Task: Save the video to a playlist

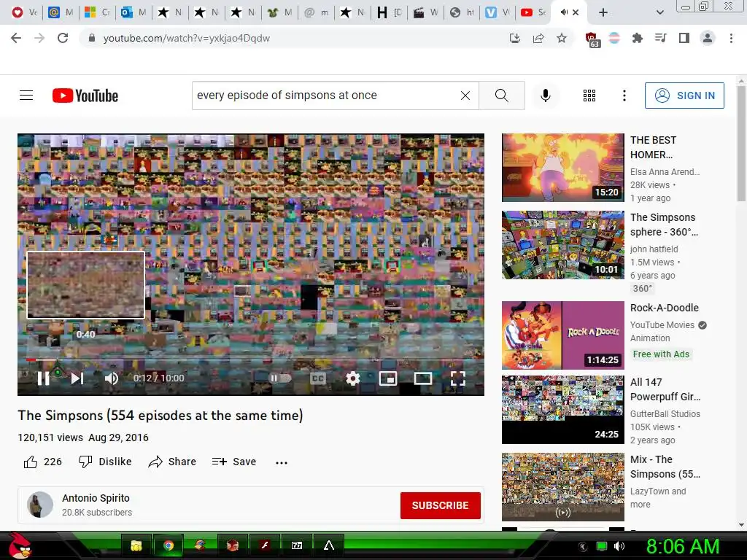Action: 234,462
